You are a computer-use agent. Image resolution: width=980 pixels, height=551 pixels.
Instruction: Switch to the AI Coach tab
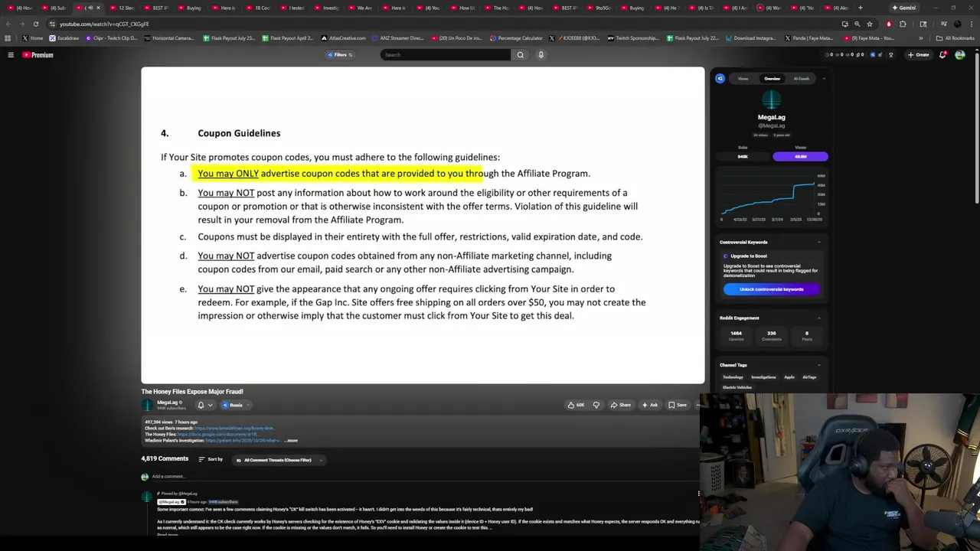pos(801,78)
